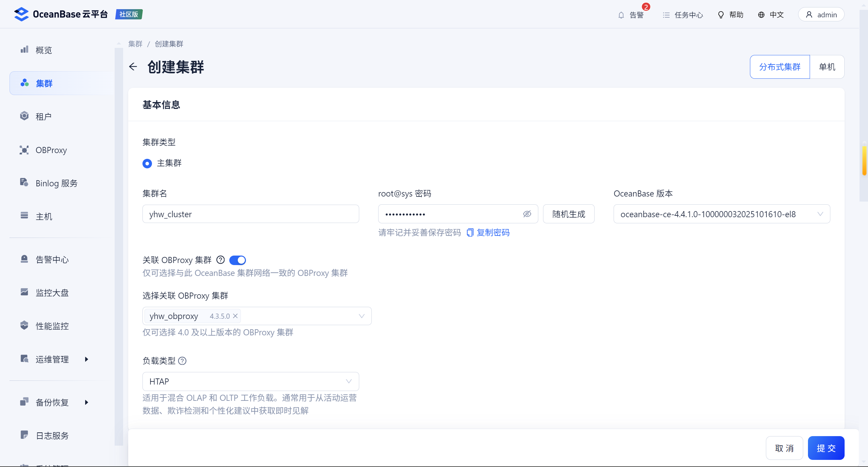Image resolution: width=868 pixels, height=467 pixels.
Task: Click the back arrow beside 创建集群
Action: point(133,67)
